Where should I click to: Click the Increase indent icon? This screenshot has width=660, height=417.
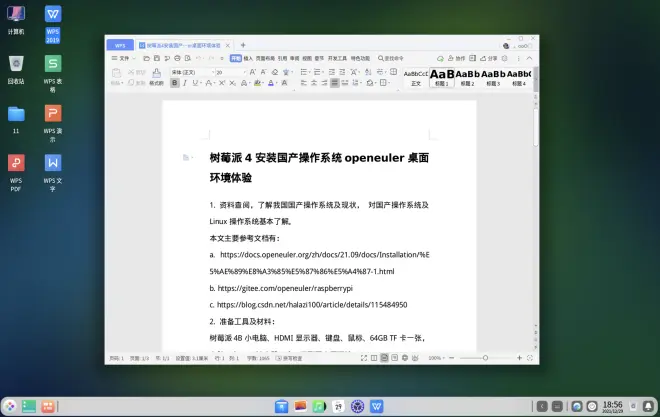tap(342, 72)
